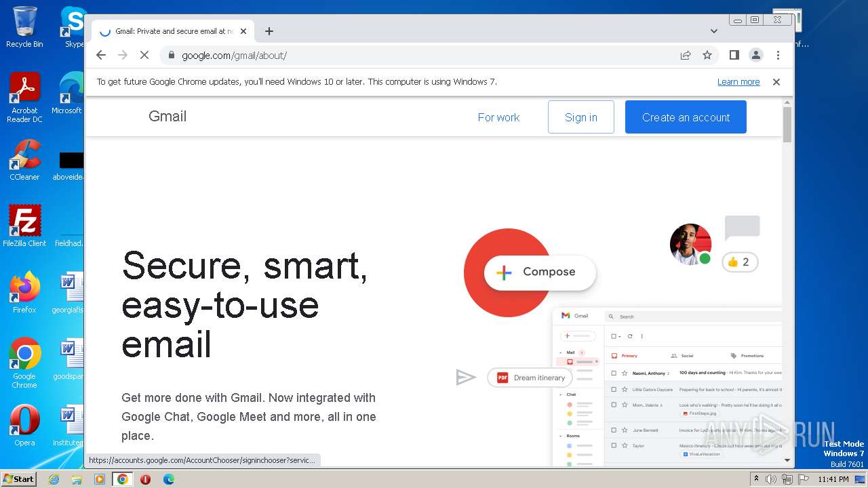
Task: Open the Chrome profile avatar
Action: [x=755, y=56]
